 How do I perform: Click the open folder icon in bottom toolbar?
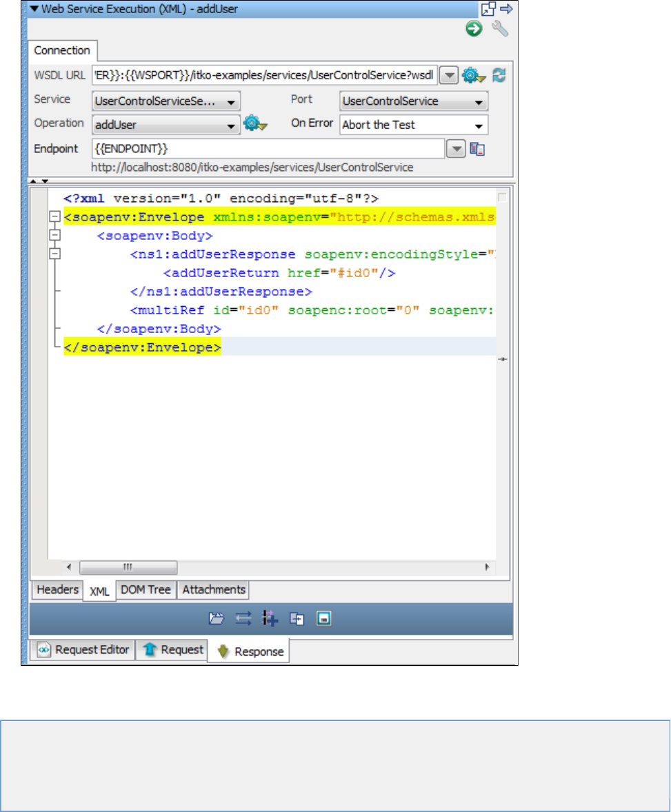coord(216,618)
